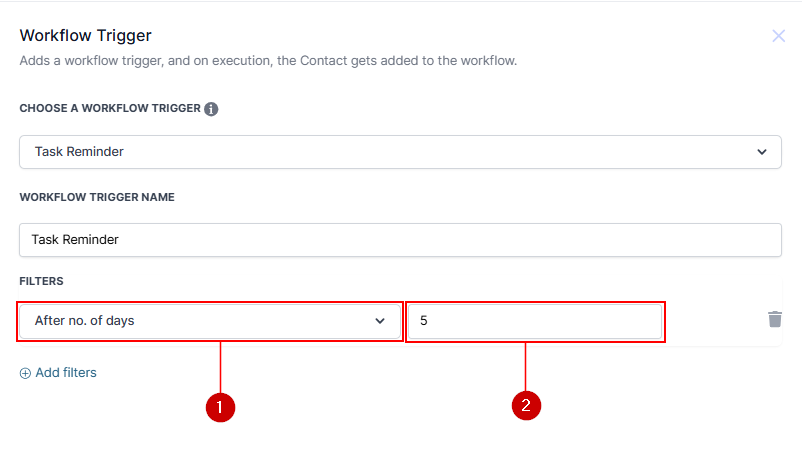Focus the Workflow Trigger Name input field
This screenshot has height=466, width=802.
(400, 239)
